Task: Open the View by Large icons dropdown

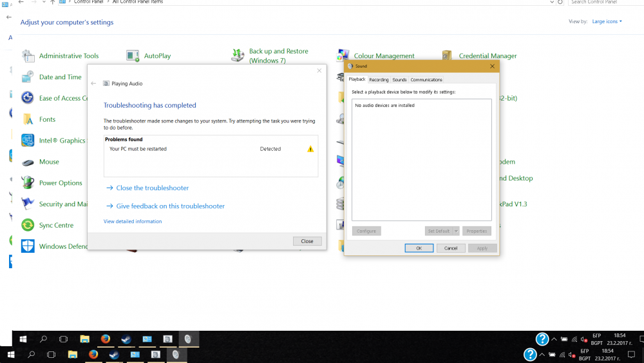Action: [x=607, y=21]
